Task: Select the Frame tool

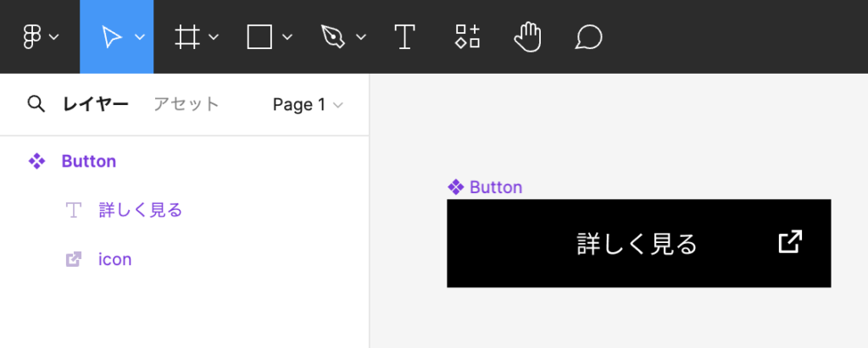Action: click(185, 37)
